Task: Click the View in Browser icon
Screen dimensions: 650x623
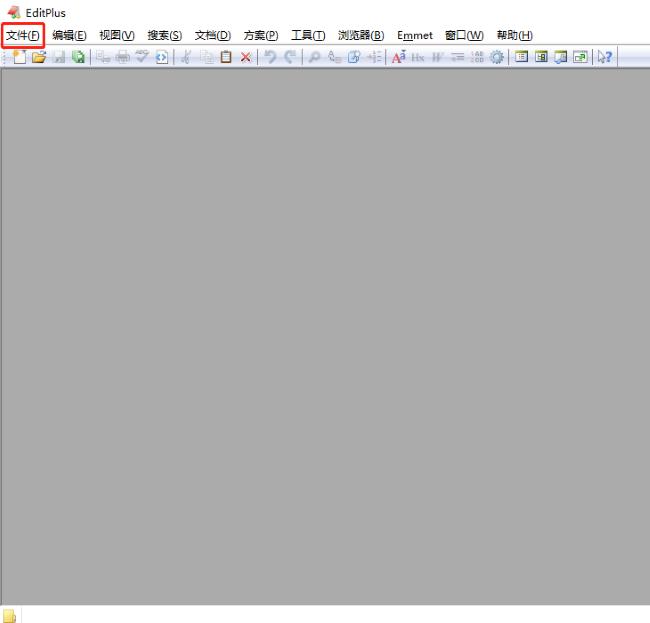Action: pos(162,57)
